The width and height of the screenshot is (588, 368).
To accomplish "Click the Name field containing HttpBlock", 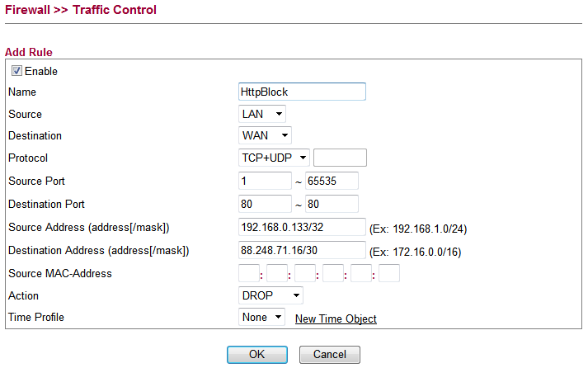I will pyautogui.click(x=302, y=92).
